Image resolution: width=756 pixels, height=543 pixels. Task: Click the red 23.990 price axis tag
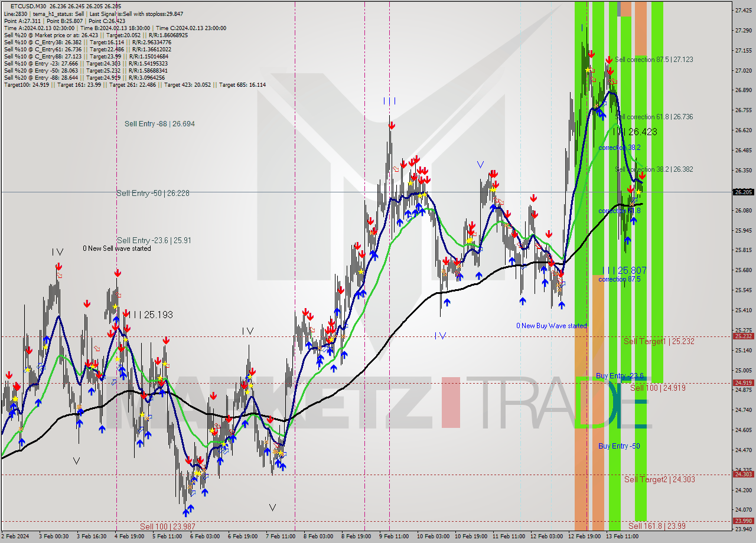click(x=743, y=521)
